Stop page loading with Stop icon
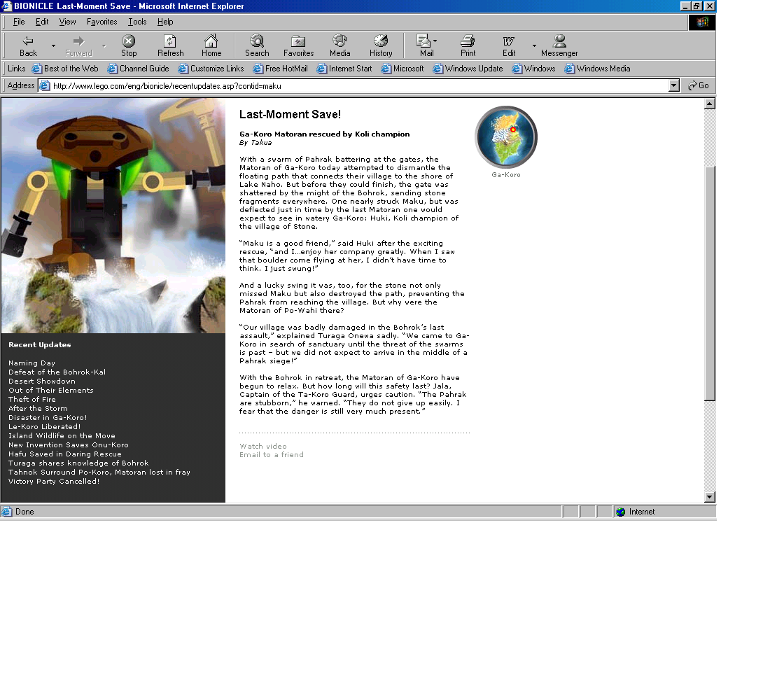 [x=129, y=46]
